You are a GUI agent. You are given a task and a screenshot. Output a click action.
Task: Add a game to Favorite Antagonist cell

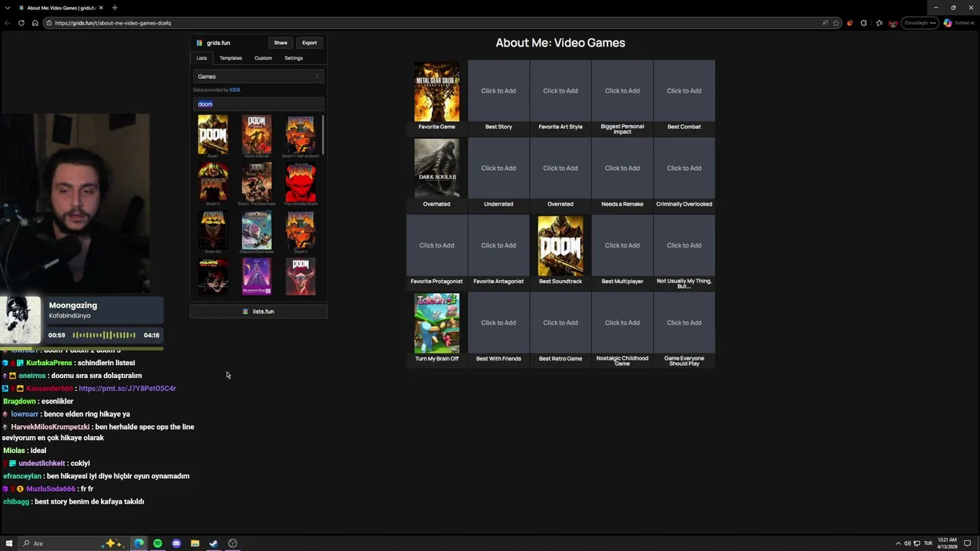[x=498, y=246]
